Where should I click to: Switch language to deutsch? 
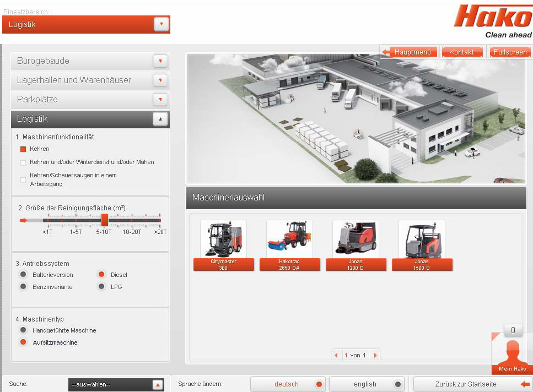(288, 384)
